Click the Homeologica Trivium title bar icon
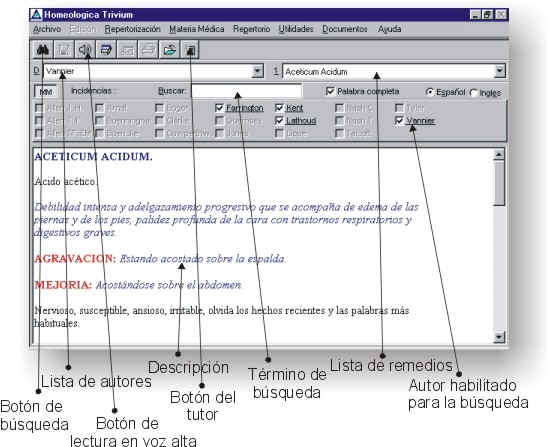This screenshot has width=550, height=447. coord(36,15)
